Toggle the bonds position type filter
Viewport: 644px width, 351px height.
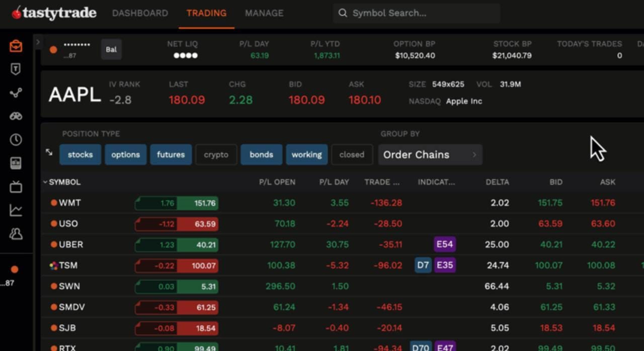click(x=262, y=155)
